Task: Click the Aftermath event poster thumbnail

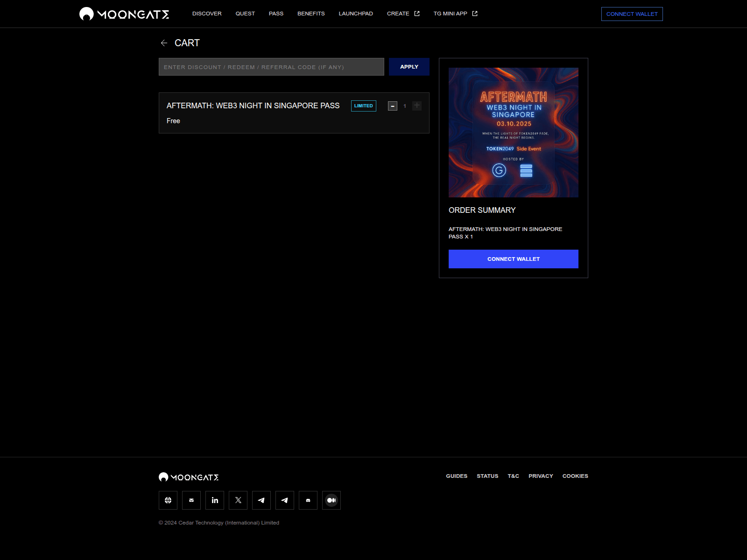Action: [514, 133]
